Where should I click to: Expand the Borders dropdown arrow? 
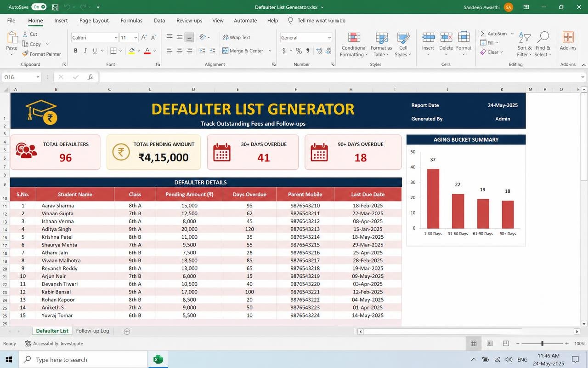tap(121, 51)
